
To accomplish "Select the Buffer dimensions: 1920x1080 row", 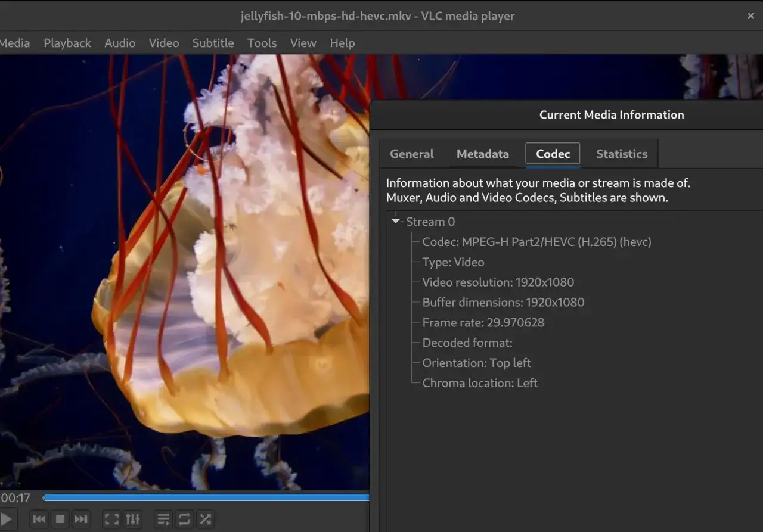I will tap(503, 303).
